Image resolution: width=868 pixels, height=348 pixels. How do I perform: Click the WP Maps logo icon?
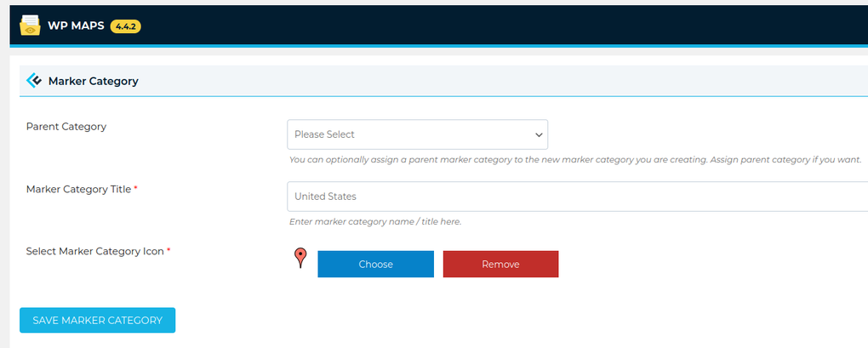coord(31,26)
